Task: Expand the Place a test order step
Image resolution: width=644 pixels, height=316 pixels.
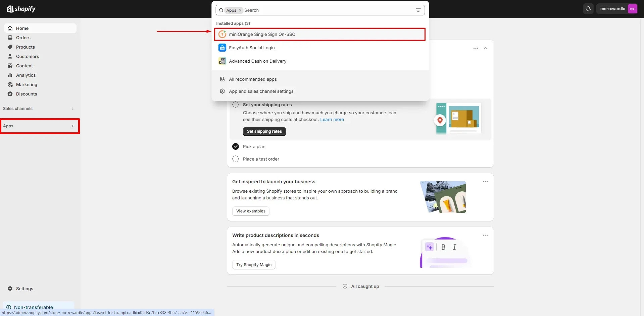Action: tap(261, 159)
